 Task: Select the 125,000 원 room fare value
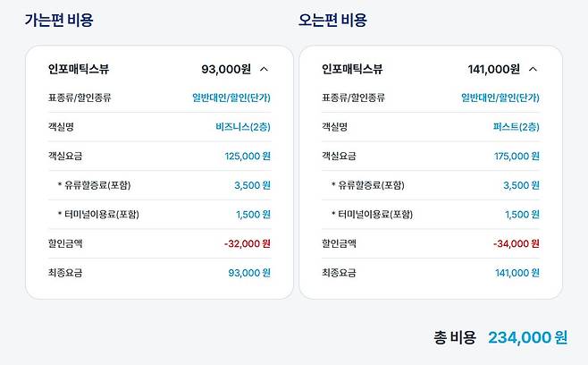point(248,157)
